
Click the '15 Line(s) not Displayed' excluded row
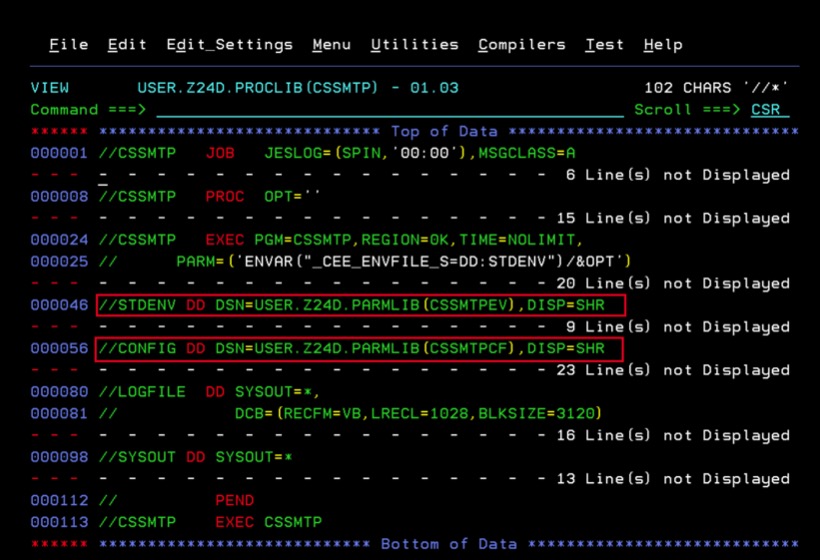point(411,218)
